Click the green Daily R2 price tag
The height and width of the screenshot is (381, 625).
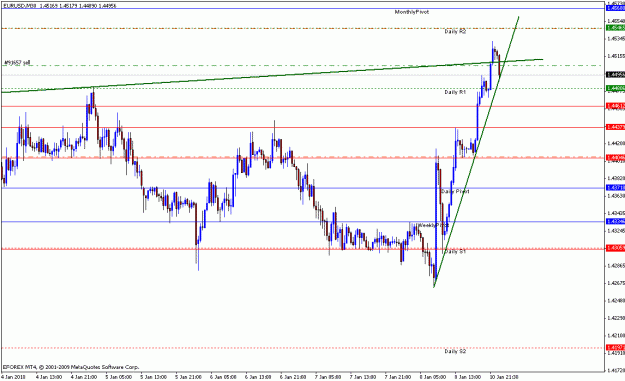click(615, 28)
